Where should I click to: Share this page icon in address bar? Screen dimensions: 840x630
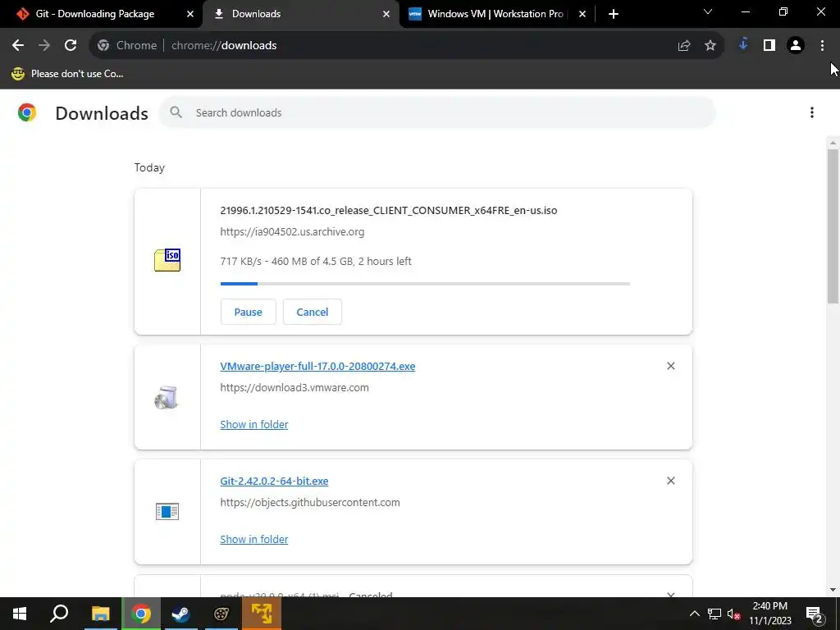point(684,46)
